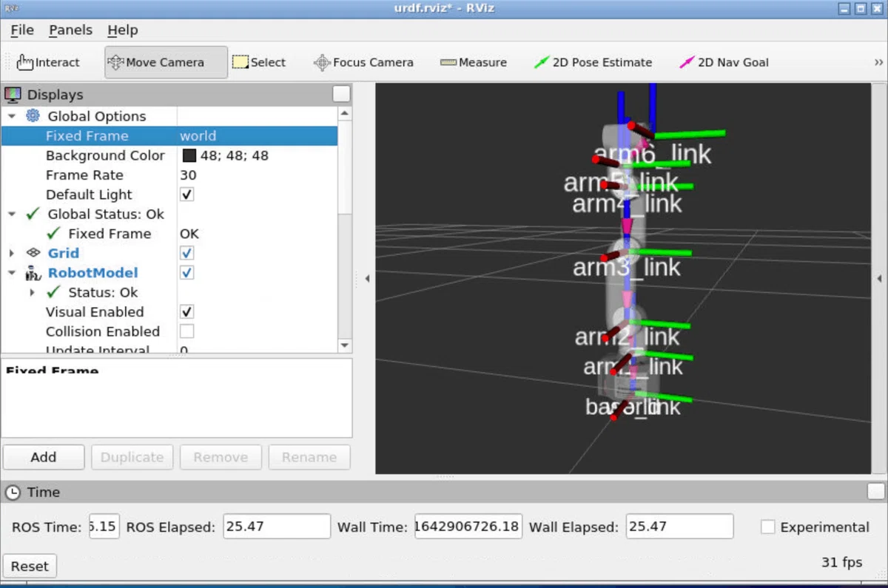Click the Background Color swatch
The height and width of the screenshot is (588, 888).
click(189, 155)
